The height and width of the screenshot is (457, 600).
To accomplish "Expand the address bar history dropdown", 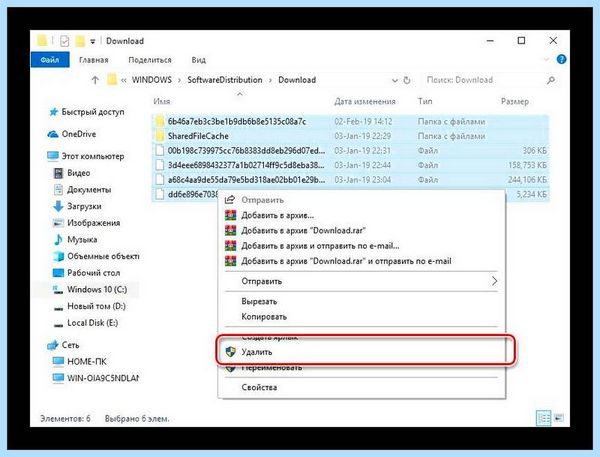I will coord(395,80).
